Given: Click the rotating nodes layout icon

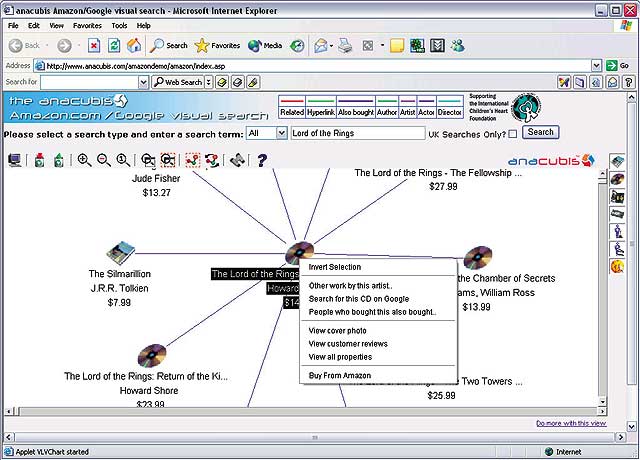Looking at the screenshot, I should [212, 160].
